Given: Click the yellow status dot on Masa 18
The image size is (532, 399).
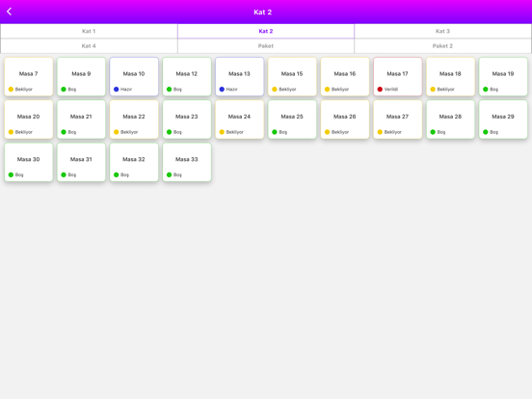Looking at the screenshot, I should point(433,90).
